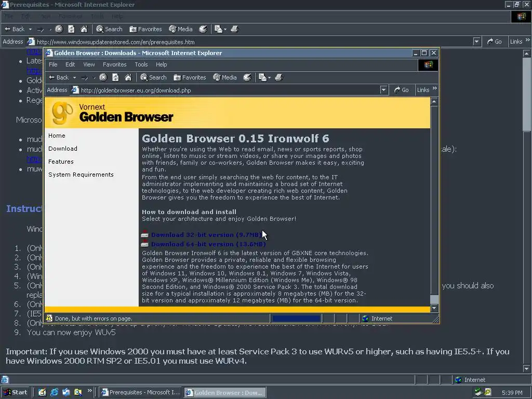Click Go button in Prerequisites window
Image resolution: width=532 pixels, height=399 pixels.
[495, 42]
